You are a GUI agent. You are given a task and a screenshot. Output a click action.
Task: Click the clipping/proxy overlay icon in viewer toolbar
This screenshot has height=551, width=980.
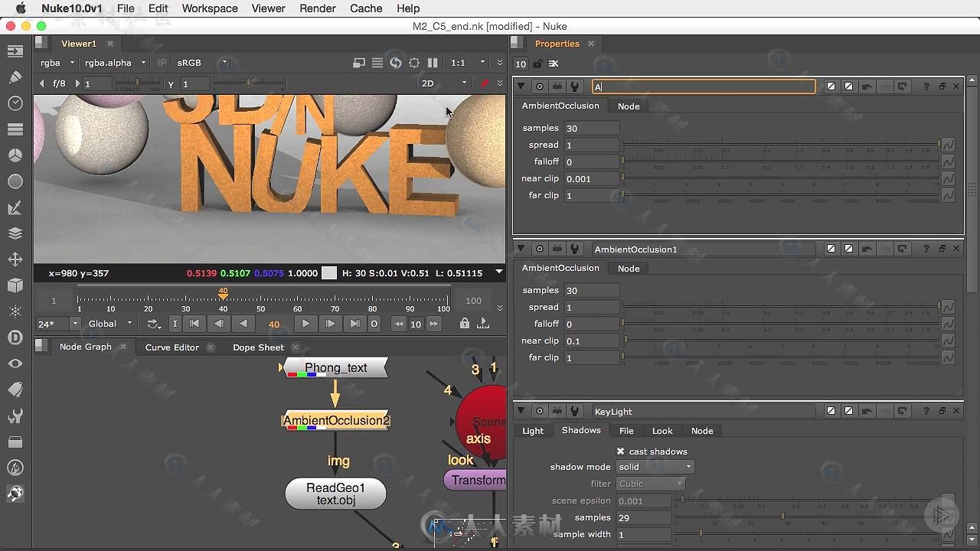[359, 63]
